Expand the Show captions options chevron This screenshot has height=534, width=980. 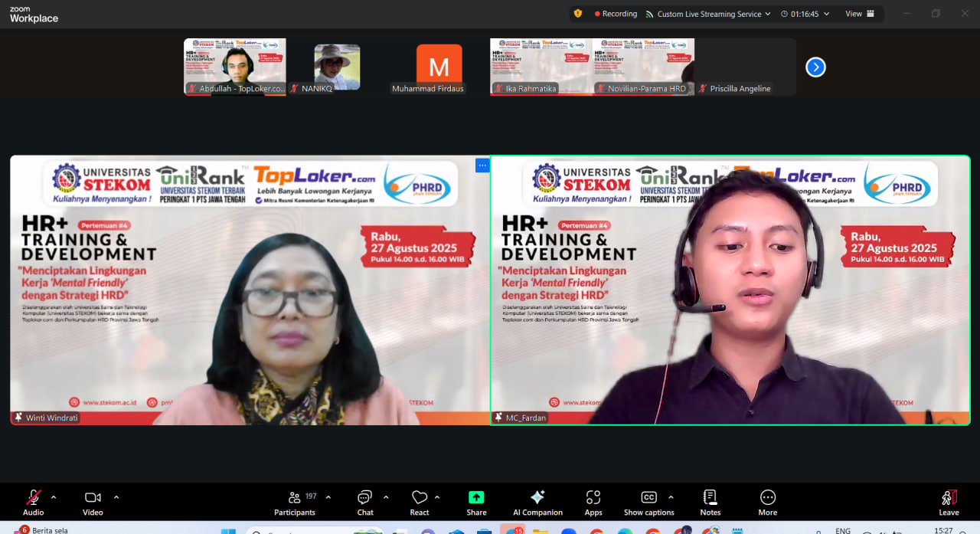[671, 497]
